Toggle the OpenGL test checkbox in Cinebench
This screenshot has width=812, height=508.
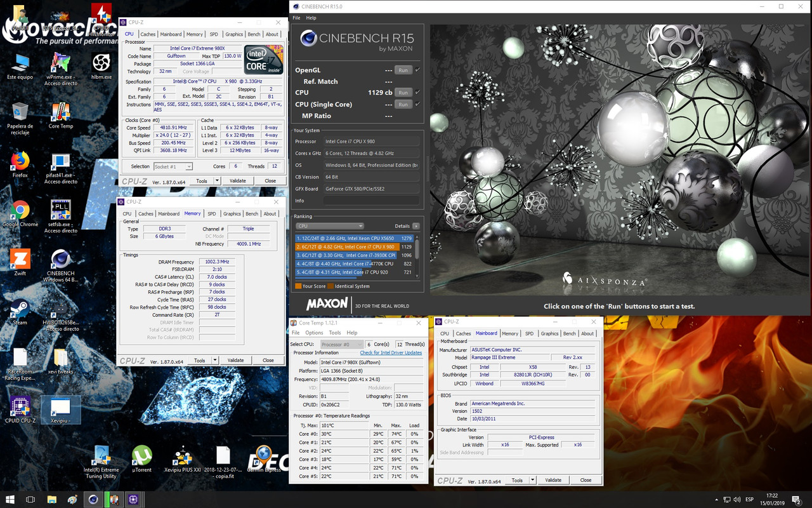pos(417,70)
